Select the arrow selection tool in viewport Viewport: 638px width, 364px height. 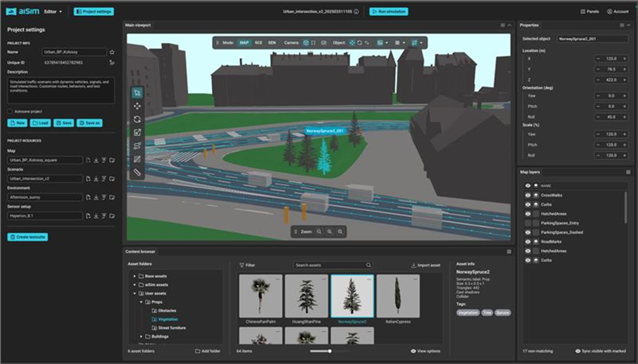point(137,93)
